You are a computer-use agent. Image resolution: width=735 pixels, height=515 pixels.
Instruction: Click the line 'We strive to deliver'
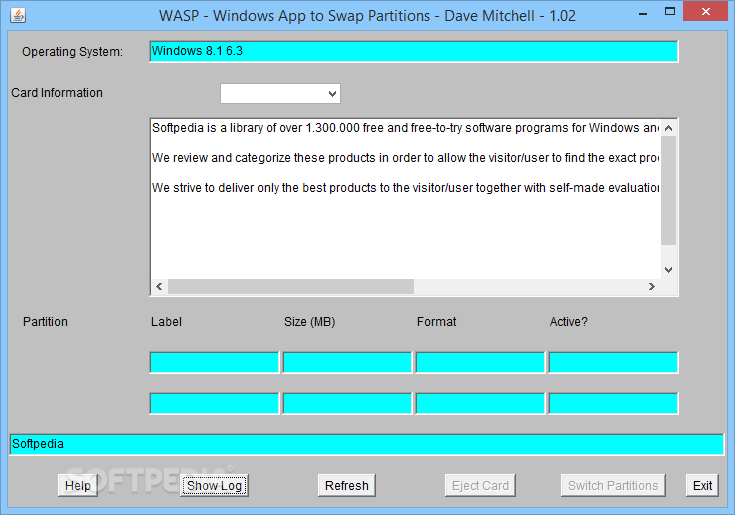pyautogui.click(x=405, y=188)
